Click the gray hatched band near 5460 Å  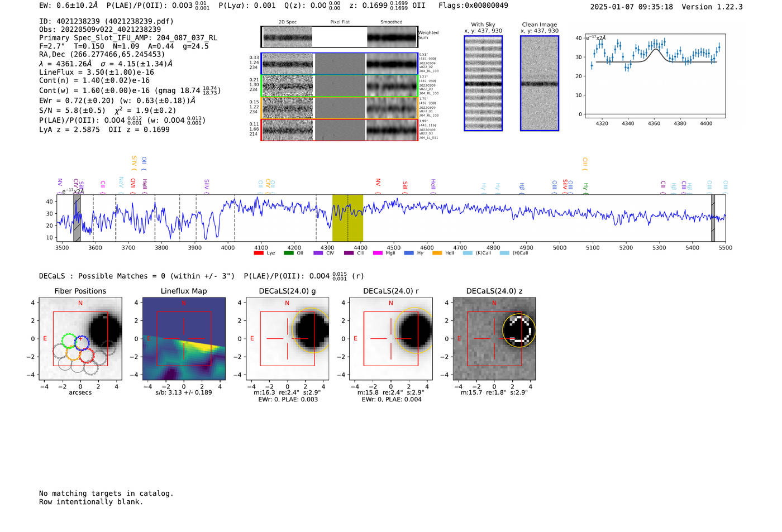point(713,218)
